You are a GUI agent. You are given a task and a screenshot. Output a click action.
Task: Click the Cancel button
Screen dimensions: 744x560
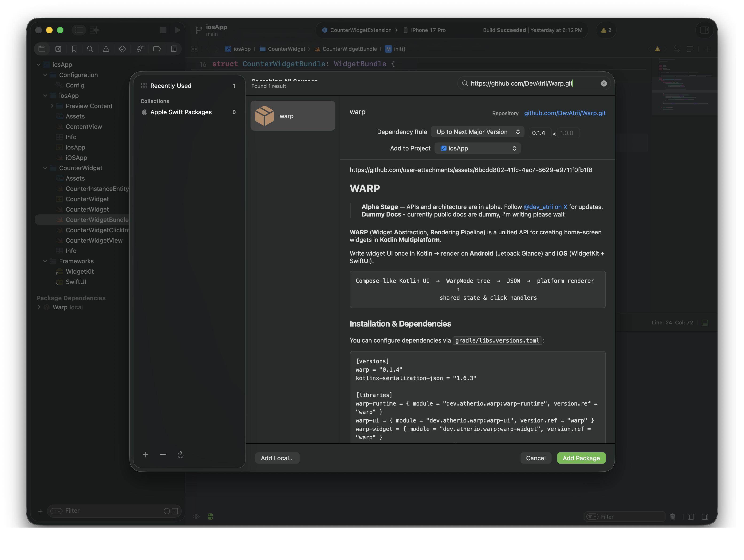pyautogui.click(x=536, y=458)
